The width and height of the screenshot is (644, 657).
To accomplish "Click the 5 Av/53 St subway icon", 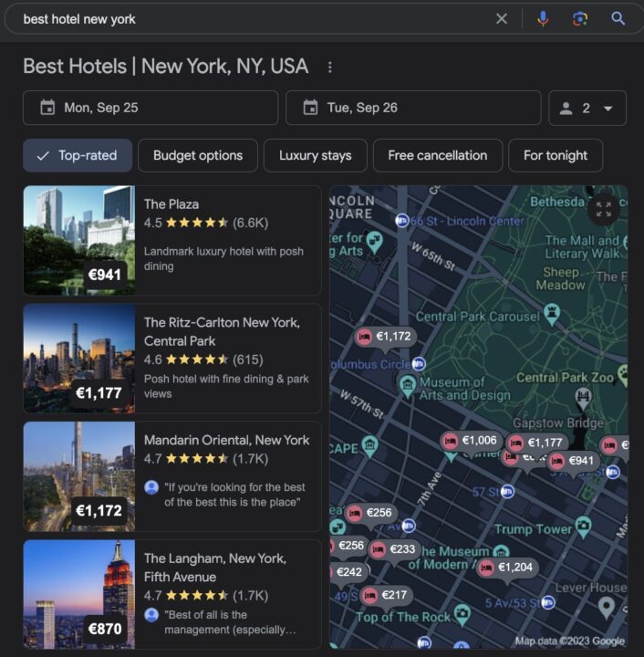I will pos(548,602).
